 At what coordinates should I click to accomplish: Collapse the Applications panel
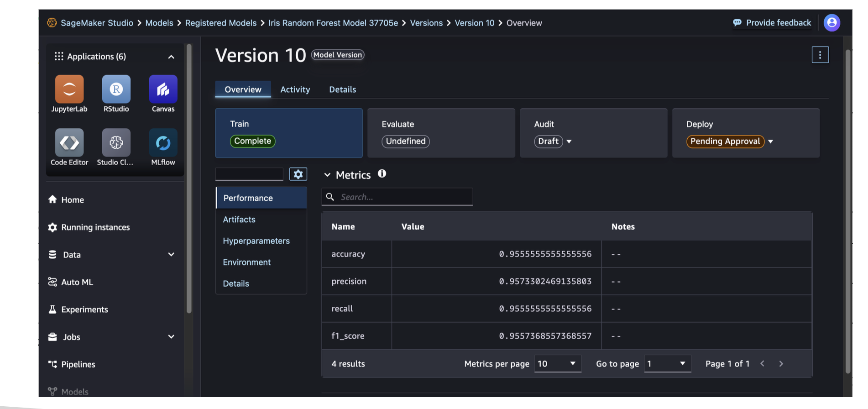pos(171,57)
